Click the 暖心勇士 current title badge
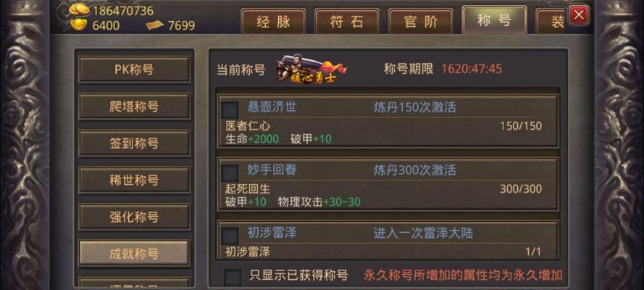This screenshot has width=644, height=290. pos(312,70)
